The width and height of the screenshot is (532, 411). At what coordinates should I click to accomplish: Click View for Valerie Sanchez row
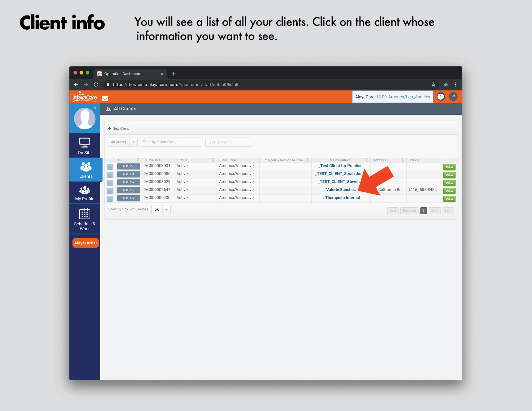tap(449, 191)
